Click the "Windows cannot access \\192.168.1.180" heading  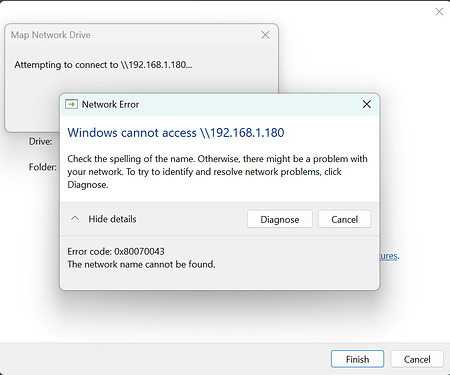coord(176,133)
